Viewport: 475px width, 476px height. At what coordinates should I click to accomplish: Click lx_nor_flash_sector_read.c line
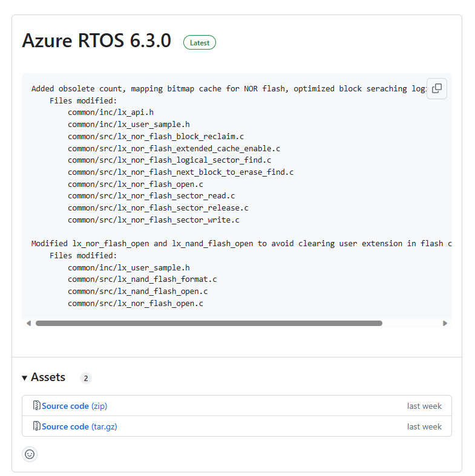coord(151,196)
